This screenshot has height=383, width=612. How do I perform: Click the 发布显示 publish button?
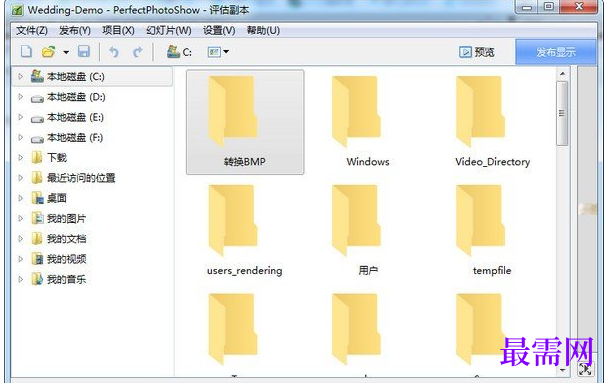click(556, 52)
